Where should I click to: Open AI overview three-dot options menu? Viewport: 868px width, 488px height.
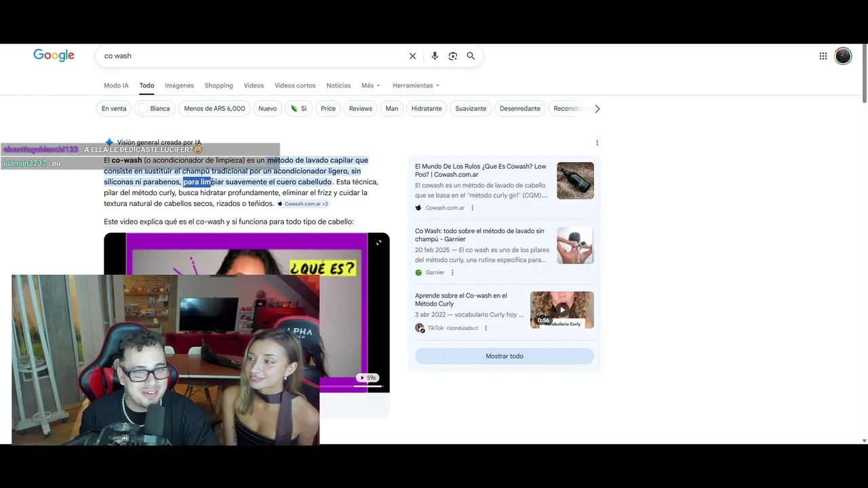point(597,143)
